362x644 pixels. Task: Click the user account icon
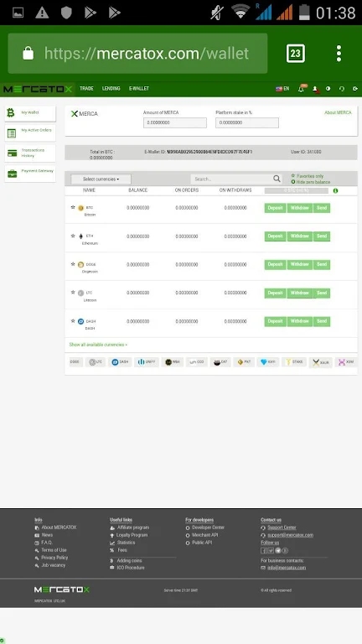coord(315,89)
